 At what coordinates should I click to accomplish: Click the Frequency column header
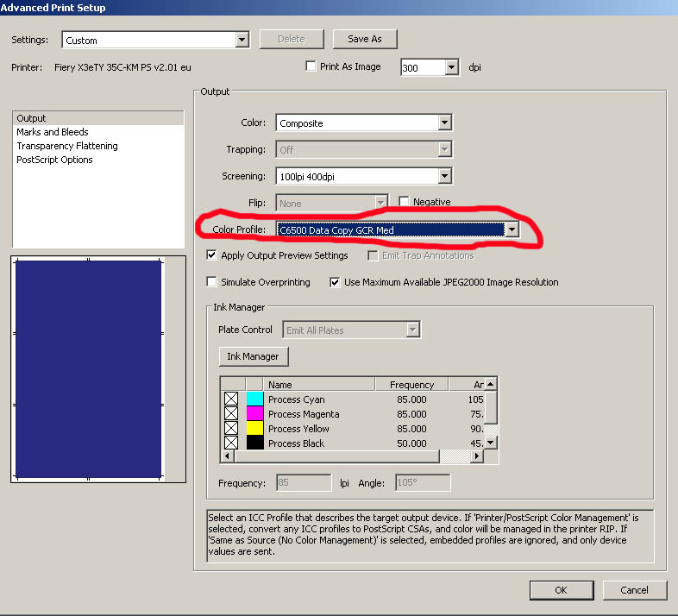pyautogui.click(x=411, y=384)
